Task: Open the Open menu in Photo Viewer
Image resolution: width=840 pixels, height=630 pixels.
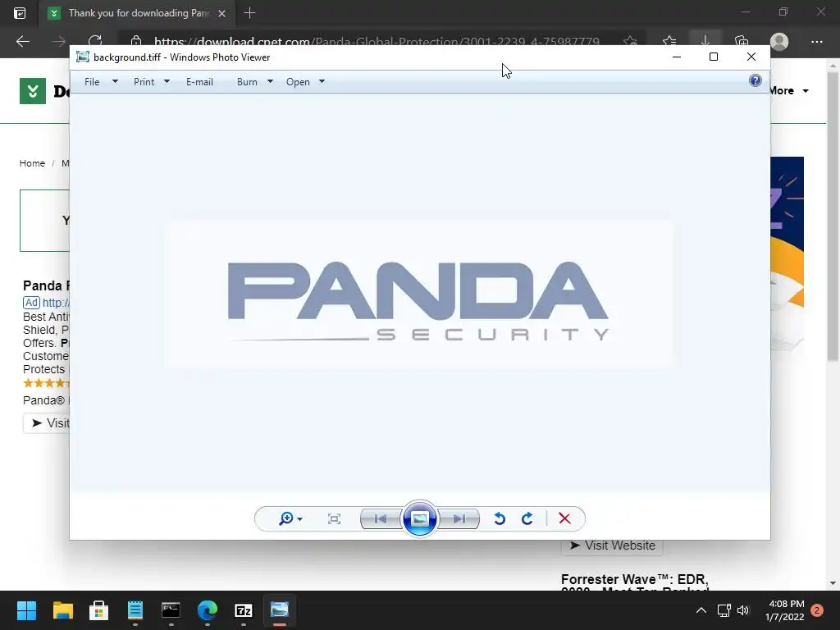Action: point(298,82)
